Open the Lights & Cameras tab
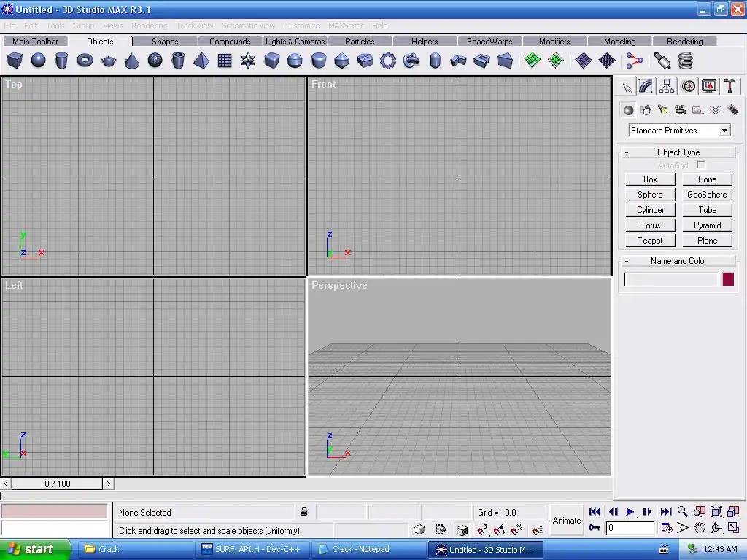The image size is (747, 560). [x=295, y=42]
